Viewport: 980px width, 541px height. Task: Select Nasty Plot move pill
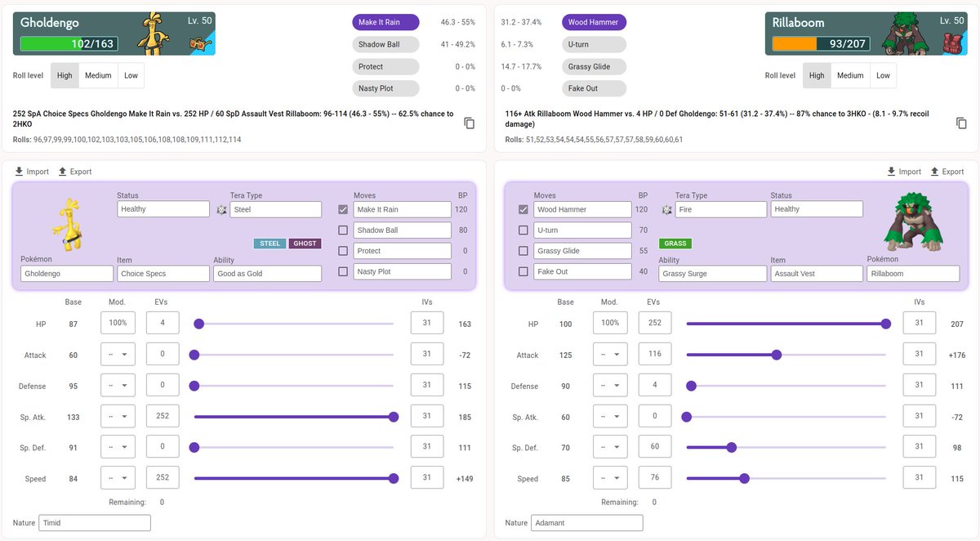pos(385,88)
